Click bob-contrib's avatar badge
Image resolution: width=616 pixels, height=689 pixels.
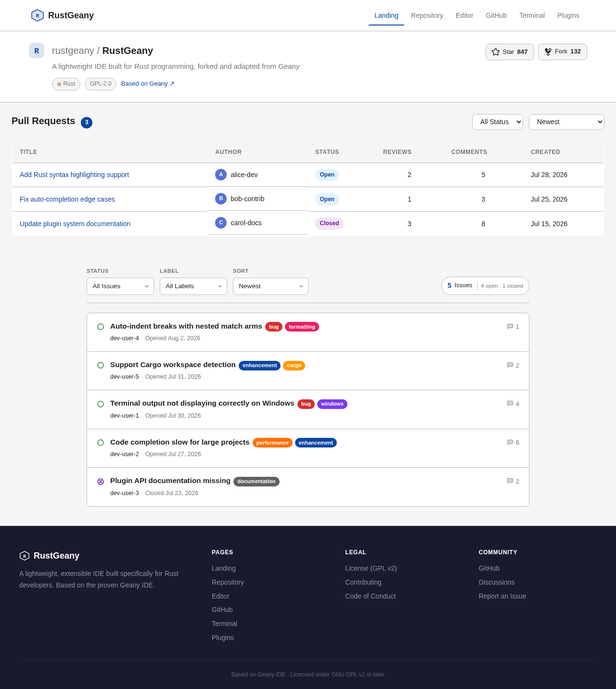[x=221, y=199]
